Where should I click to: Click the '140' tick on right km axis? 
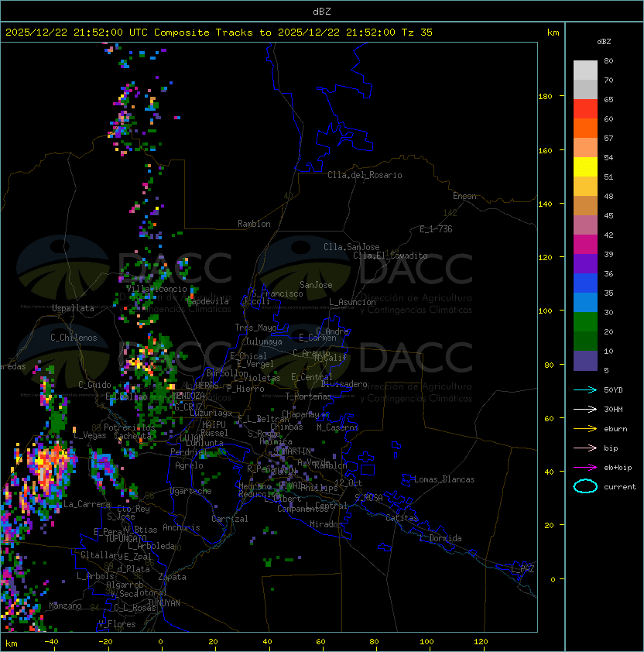[x=545, y=204]
